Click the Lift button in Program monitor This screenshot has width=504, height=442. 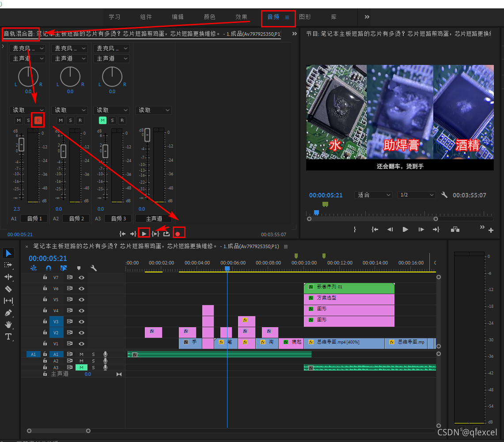pos(455,229)
